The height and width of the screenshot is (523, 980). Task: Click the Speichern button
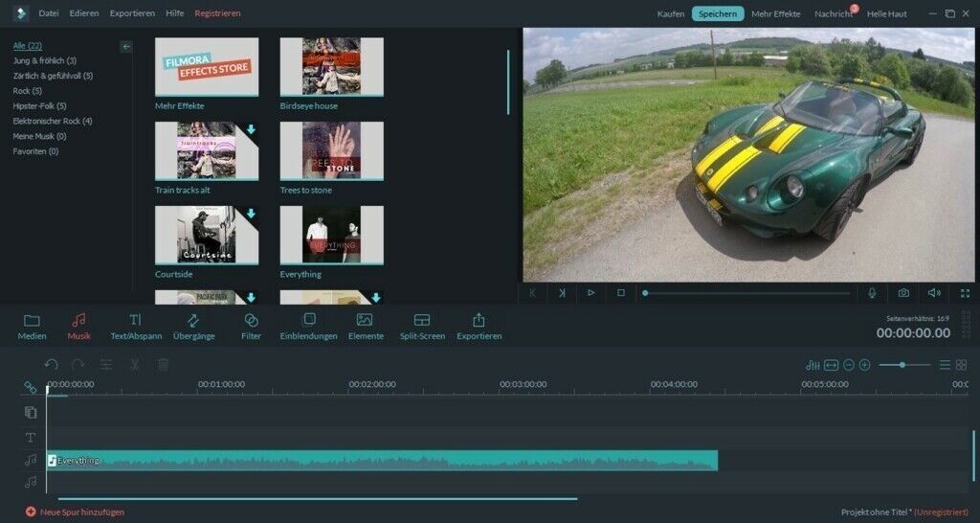717,13
